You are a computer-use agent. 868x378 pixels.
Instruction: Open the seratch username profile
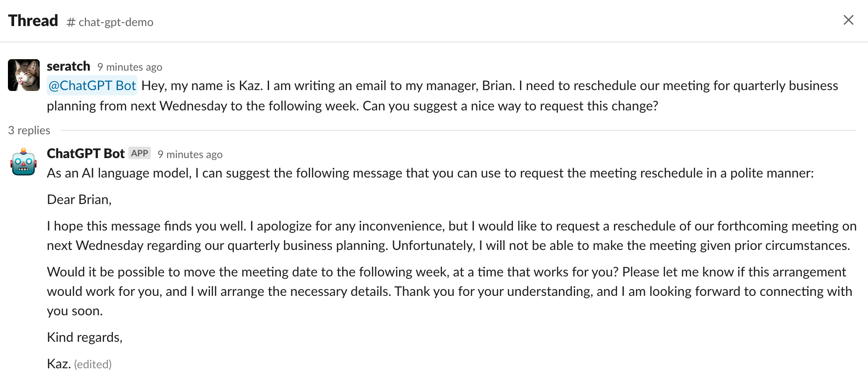[68, 66]
